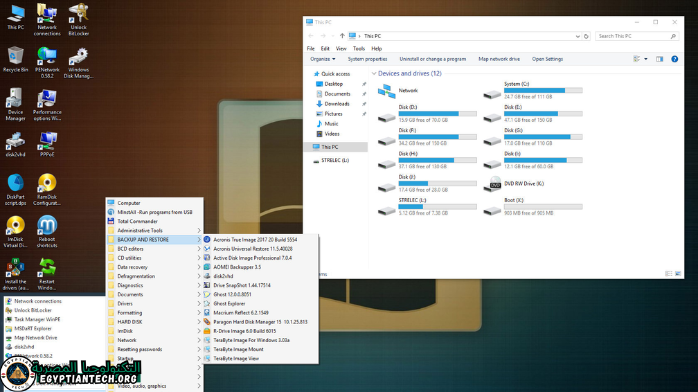Open Performance options desktop shortcut

[47, 105]
